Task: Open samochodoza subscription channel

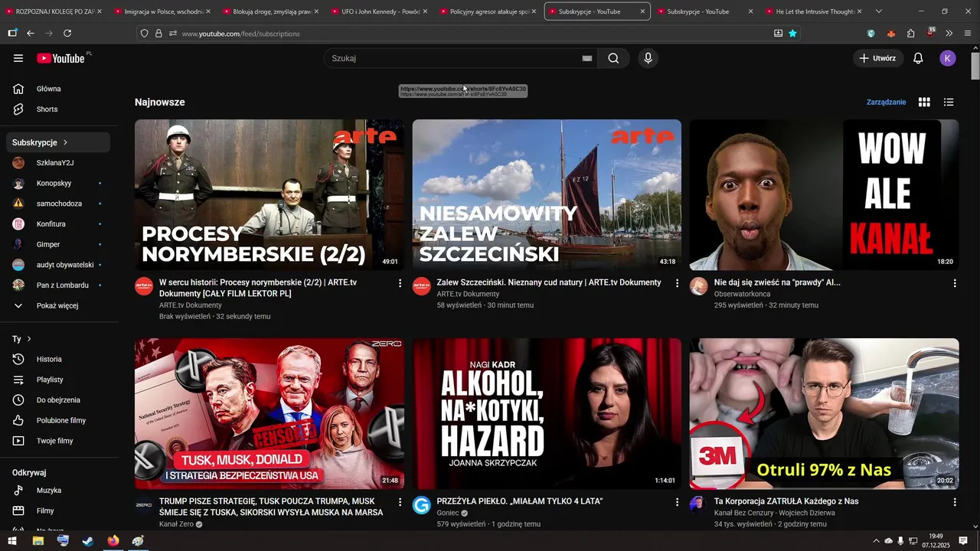Action: click(x=58, y=204)
